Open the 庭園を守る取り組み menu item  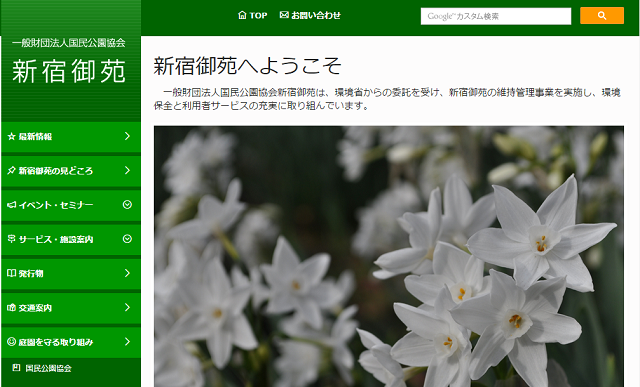point(71,342)
